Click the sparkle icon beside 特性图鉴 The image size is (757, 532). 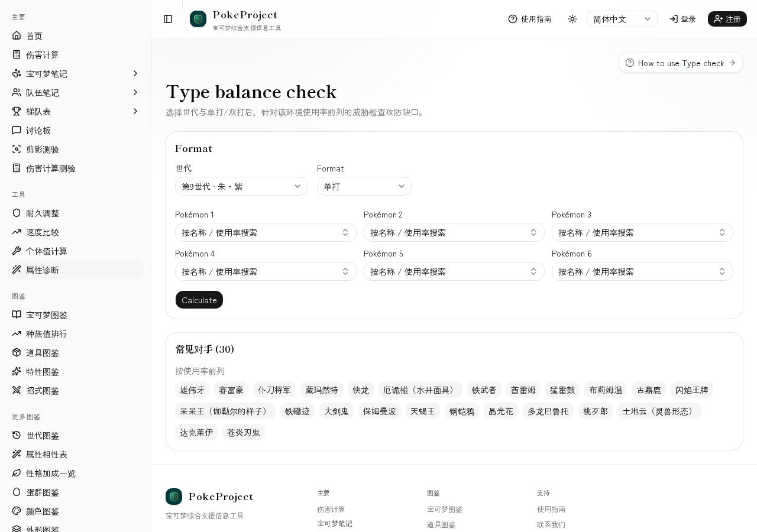tap(17, 371)
